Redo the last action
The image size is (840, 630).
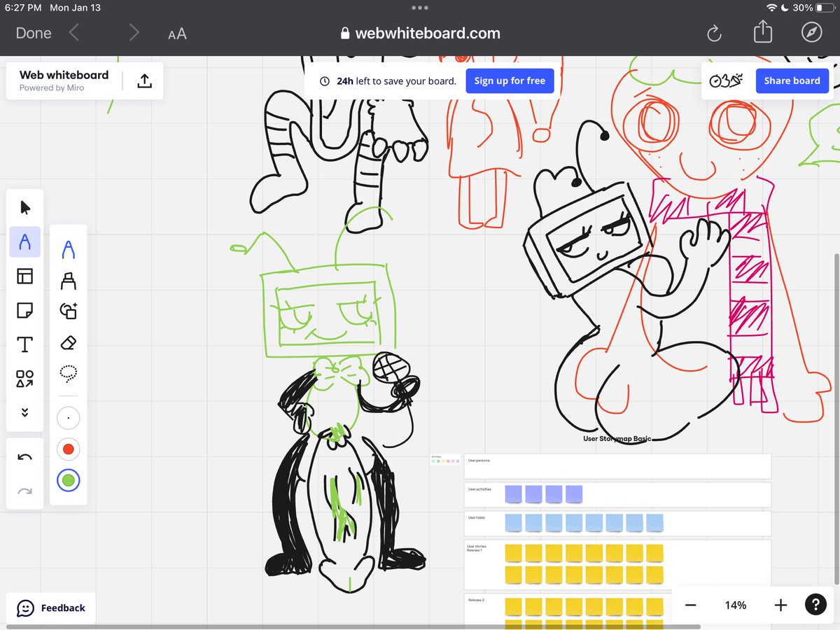point(25,491)
